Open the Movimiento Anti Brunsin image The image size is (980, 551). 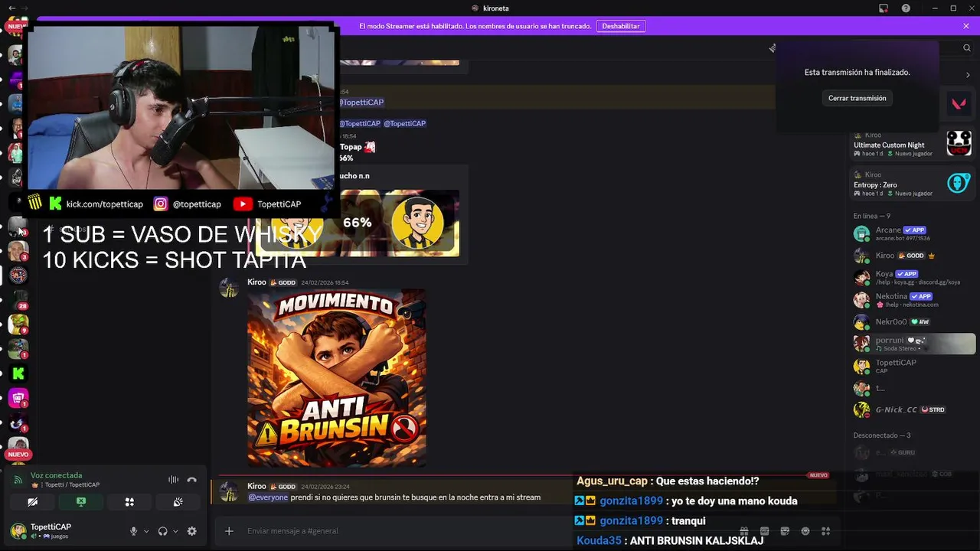[337, 378]
